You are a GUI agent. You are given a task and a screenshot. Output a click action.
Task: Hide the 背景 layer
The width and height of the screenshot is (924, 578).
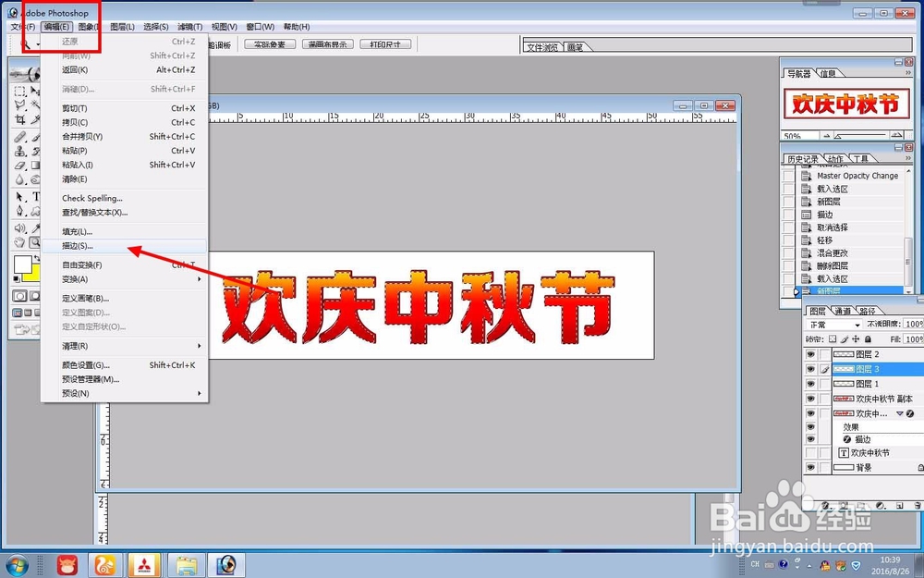(x=810, y=466)
